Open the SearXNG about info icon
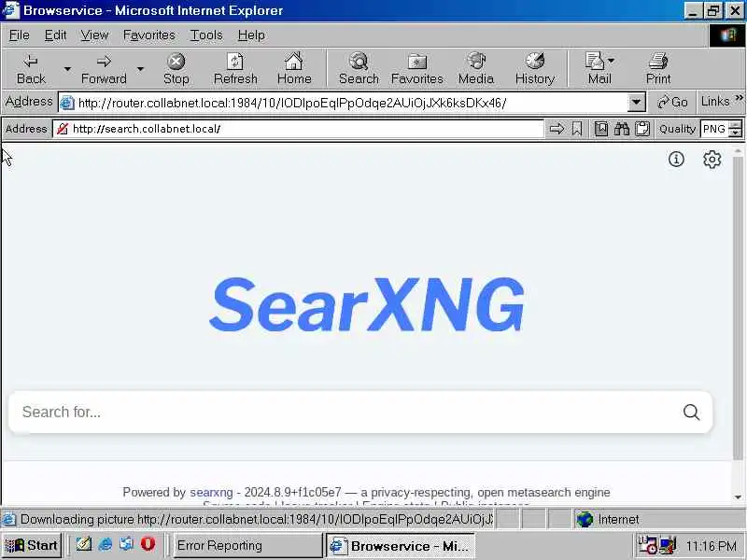Viewport: 747px width, 560px height. (676, 159)
